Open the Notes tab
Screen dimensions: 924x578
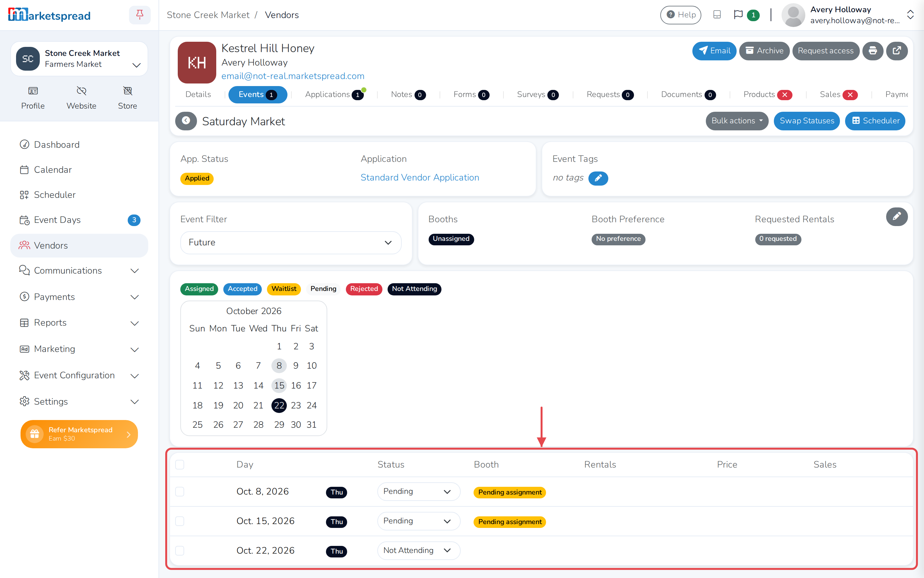click(408, 94)
